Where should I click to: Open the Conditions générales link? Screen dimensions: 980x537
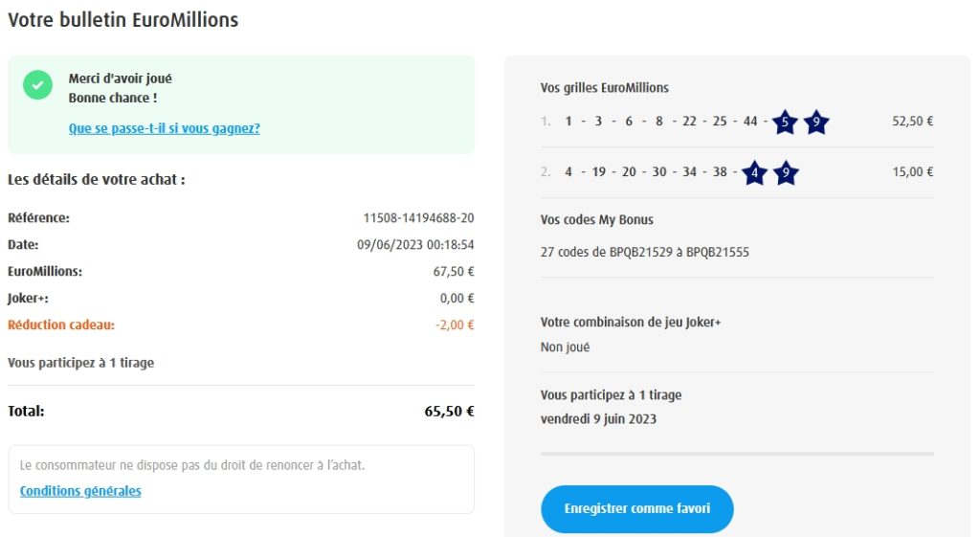click(80, 491)
